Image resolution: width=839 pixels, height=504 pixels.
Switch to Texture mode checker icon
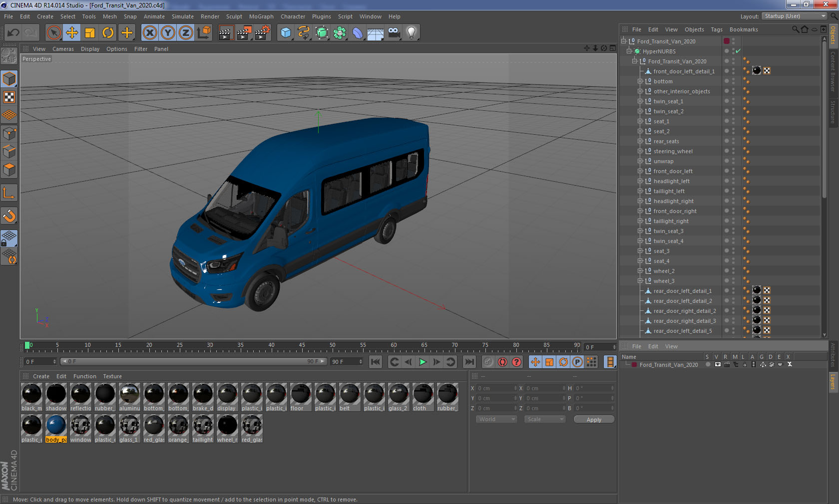9,97
